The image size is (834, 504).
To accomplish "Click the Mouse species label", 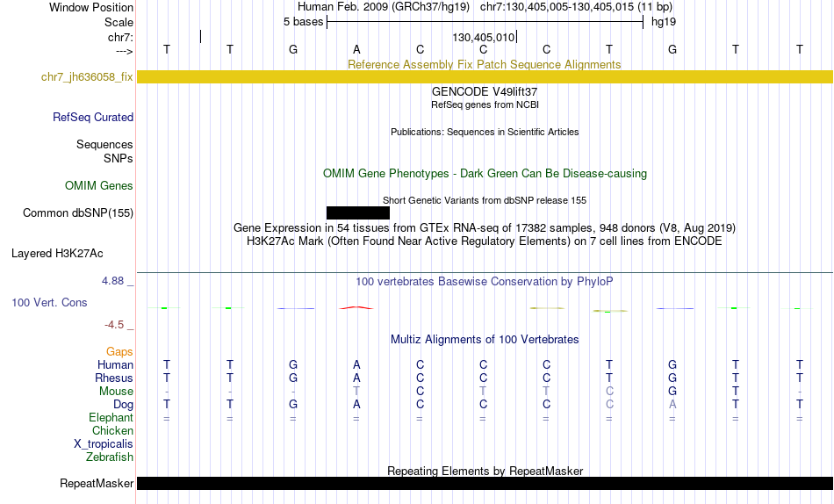I will pyautogui.click(x=116, y=392).
